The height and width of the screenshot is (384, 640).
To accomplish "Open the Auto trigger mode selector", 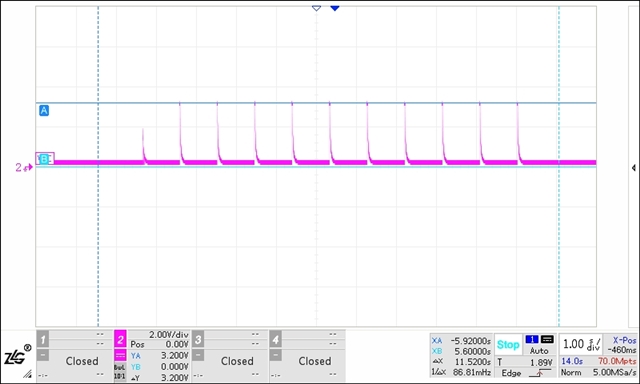I will click(539, 351).
